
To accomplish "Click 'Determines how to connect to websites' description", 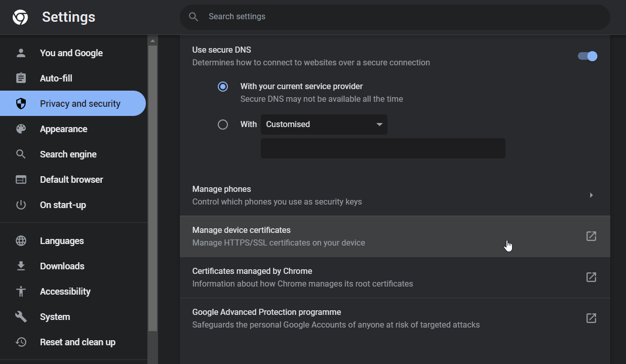I will coord(311,63).
